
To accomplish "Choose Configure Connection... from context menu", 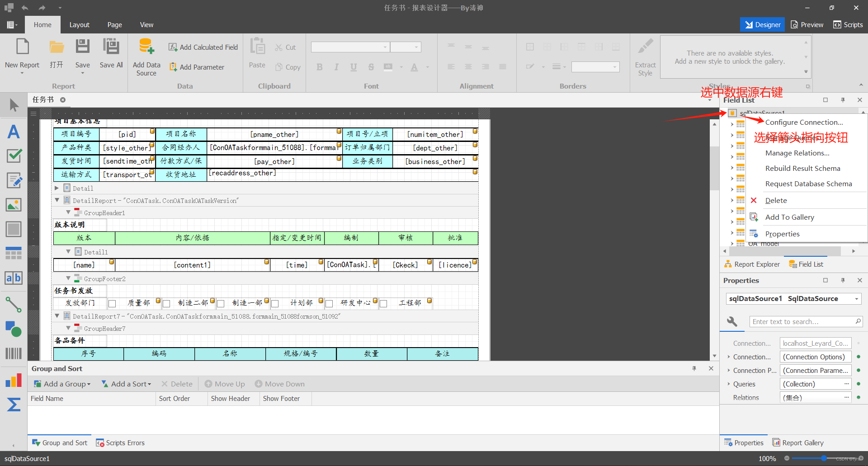I will pos(804,122).
